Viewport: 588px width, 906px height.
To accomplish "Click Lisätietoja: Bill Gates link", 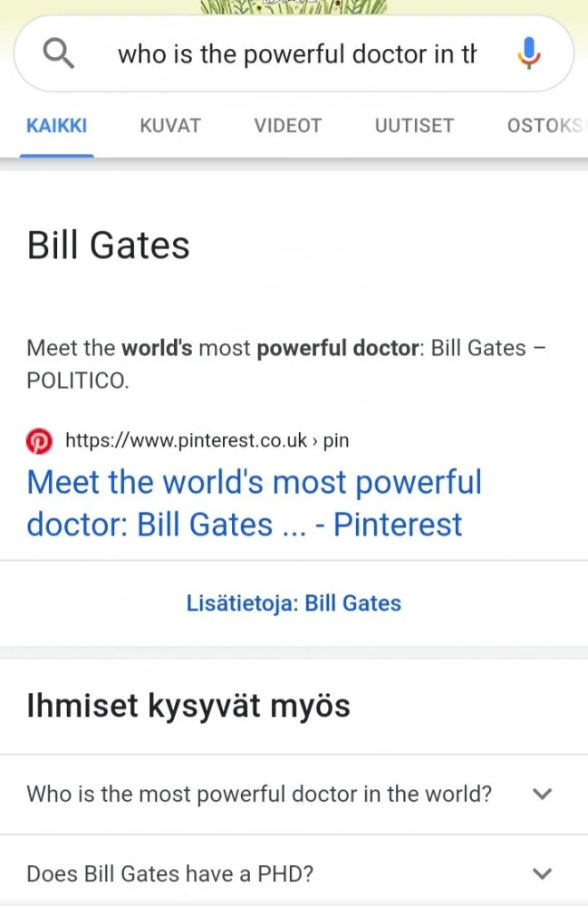I will click(x=294, y=603).
